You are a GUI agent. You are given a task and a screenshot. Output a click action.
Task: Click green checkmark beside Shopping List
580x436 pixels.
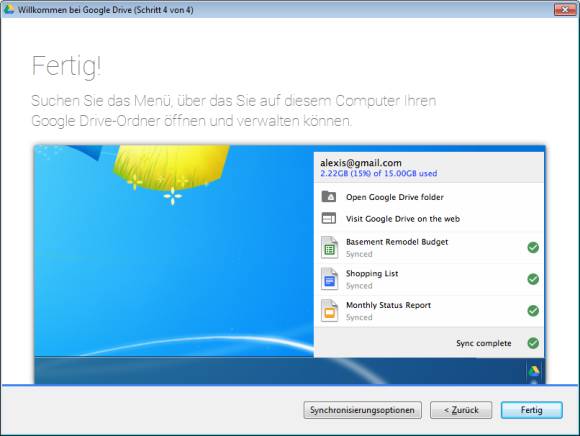[533, 279]
